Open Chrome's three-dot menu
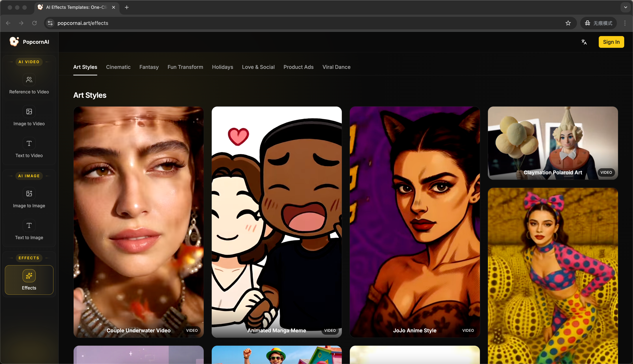 click(625, 23)
